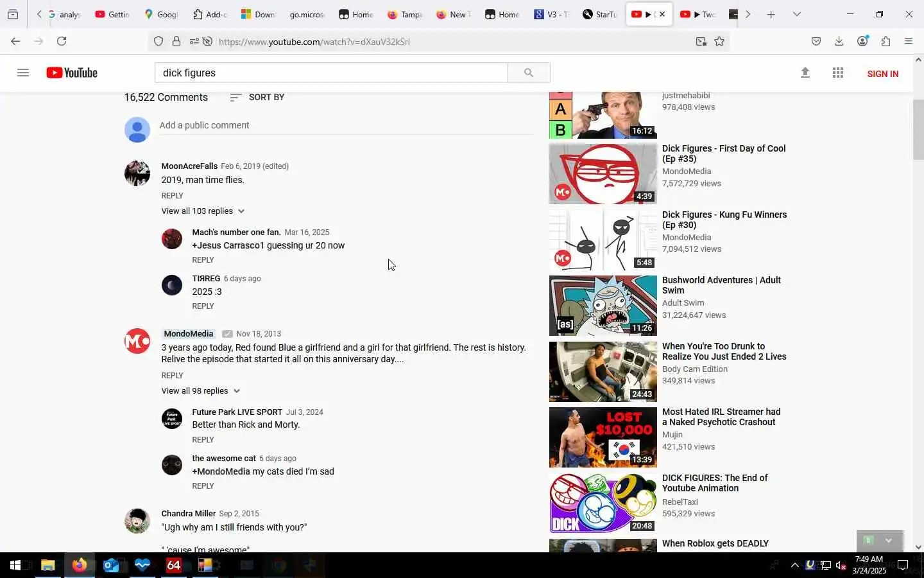Open 'First Day of Cool (Ep #35)' thumbnail
The height and width of the screenshot is (578, 924).
[x=603, y=173]
